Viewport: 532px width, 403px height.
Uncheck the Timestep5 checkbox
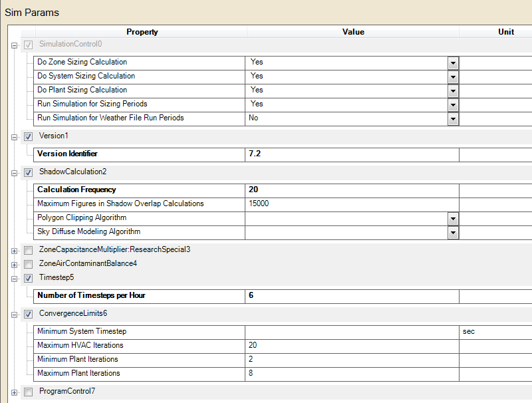[28, 279]
